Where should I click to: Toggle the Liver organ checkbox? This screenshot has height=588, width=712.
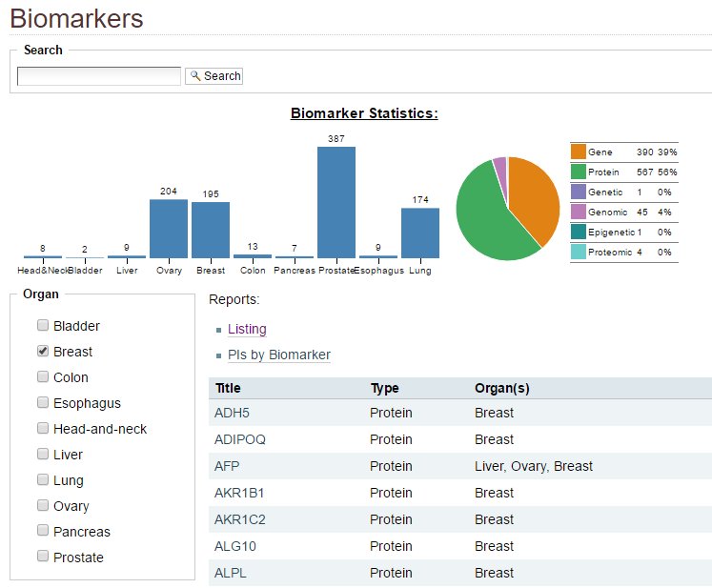point(43,454)
